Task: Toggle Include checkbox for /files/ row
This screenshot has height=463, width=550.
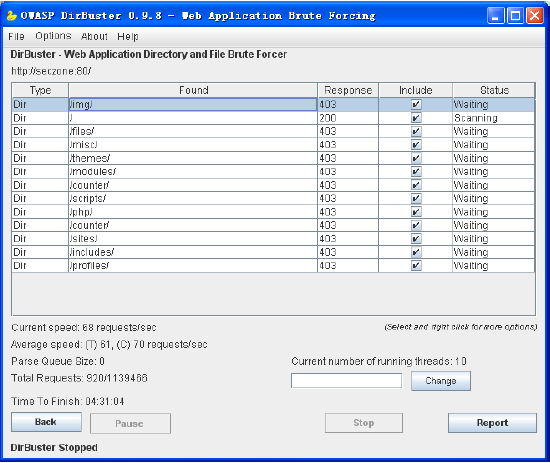Action: point(416,132)
